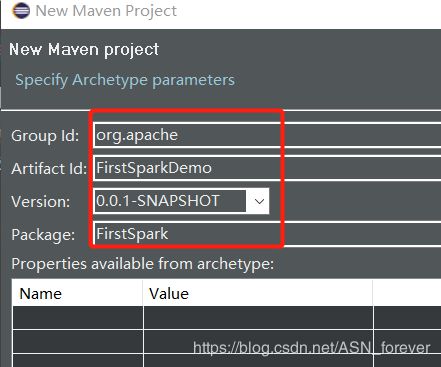Click the Properties available from archetype label
Screen dimensions: 441x367
coord(143,264)
